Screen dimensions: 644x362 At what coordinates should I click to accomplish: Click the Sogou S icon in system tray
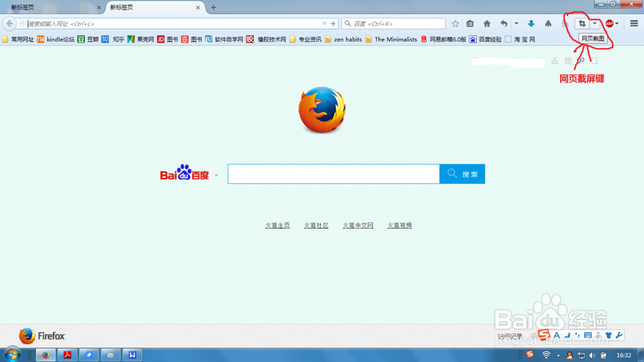[x=530, y=354]
